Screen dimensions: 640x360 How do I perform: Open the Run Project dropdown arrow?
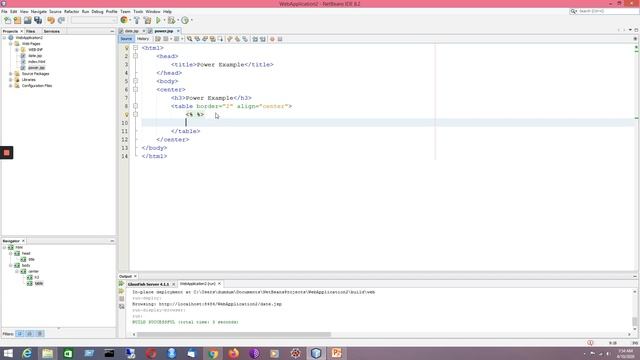tap(164, 20)
